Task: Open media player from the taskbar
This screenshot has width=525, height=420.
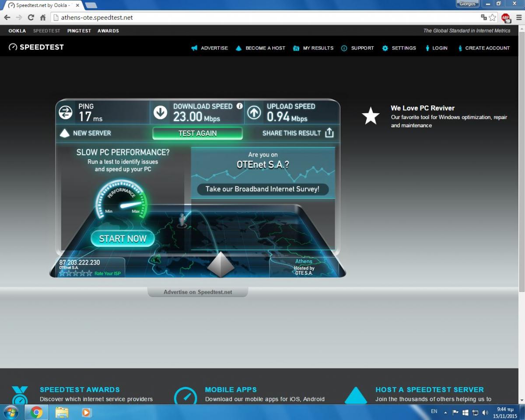Action: point(86,413)
